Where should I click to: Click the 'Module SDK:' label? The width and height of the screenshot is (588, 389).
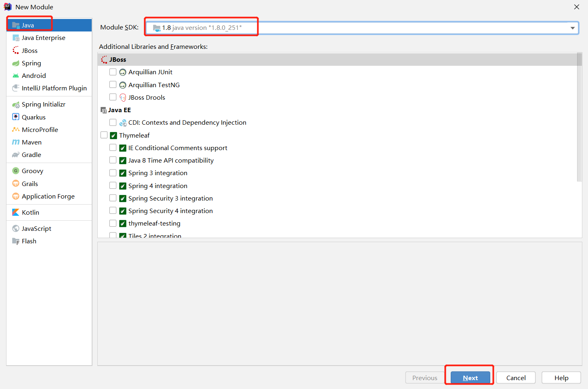[119, 27]
